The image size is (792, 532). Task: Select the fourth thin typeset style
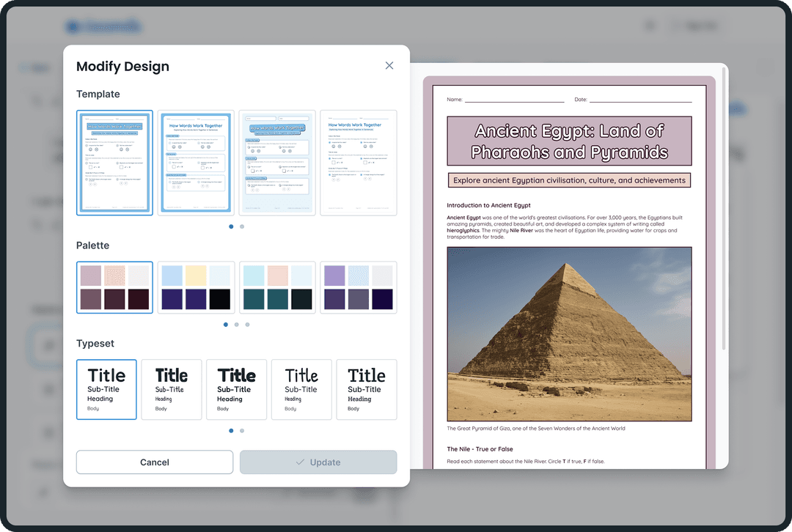[x=301, y=389]
